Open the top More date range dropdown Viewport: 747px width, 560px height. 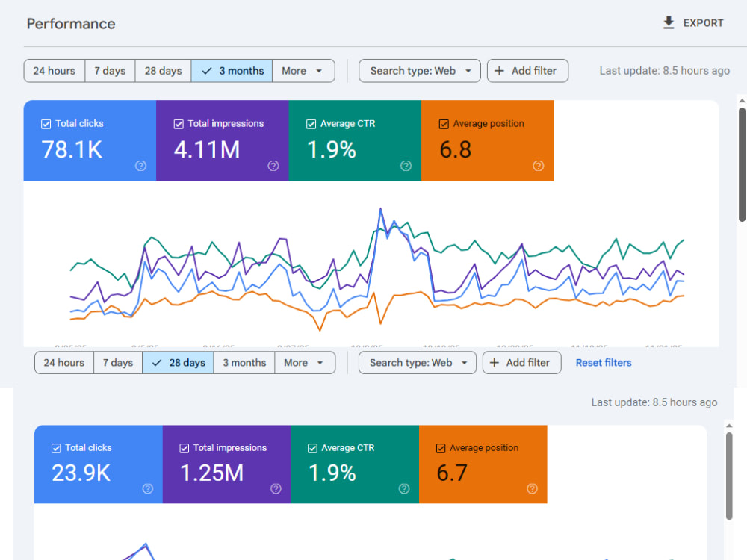[x=303, y=71]
